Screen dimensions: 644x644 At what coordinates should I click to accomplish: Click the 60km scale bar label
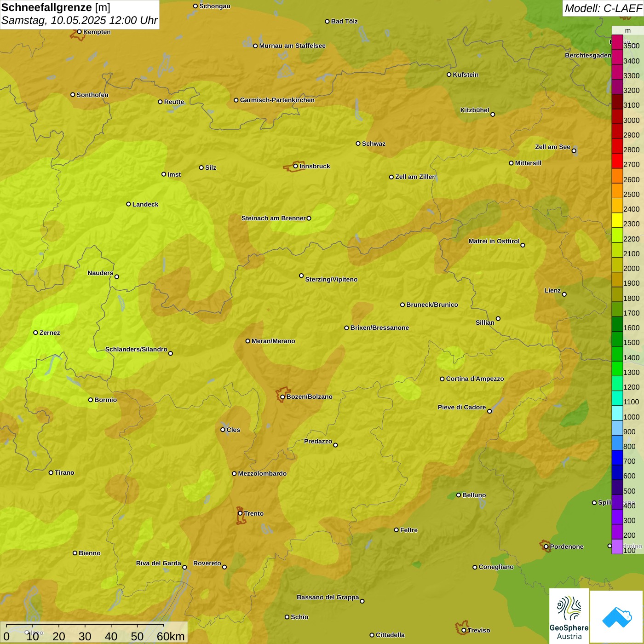point(171,636)
